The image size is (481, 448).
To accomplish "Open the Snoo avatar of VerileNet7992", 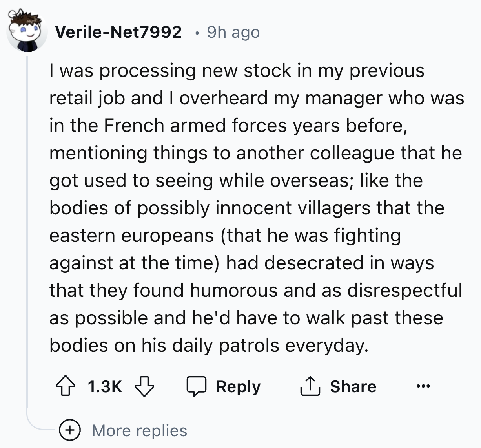I will pos(27,32).
